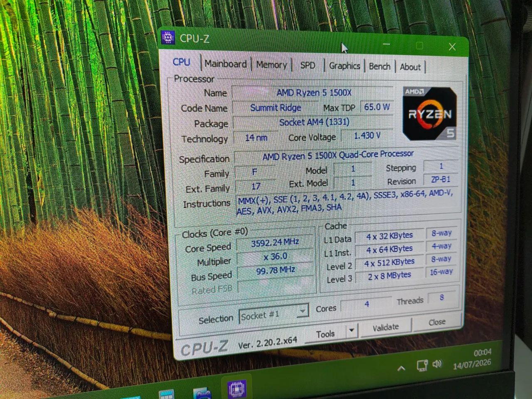Click the Level 3 2 x 8 MBytes value

tap(389, 276)
